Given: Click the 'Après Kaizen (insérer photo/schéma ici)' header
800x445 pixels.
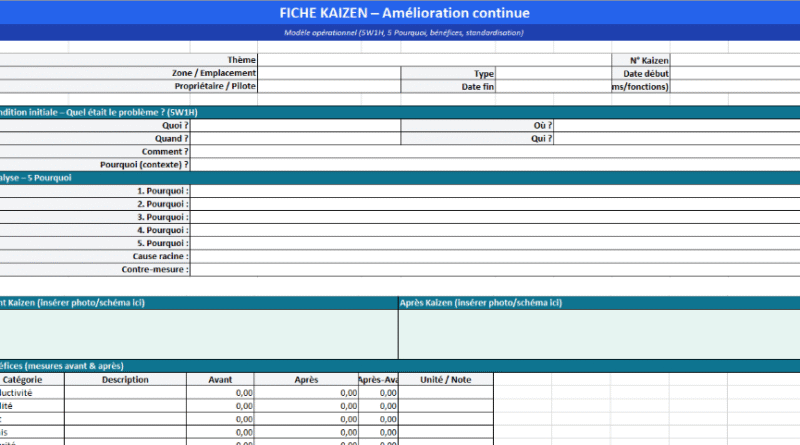Looking at the screenshot, I should point(599,303).
